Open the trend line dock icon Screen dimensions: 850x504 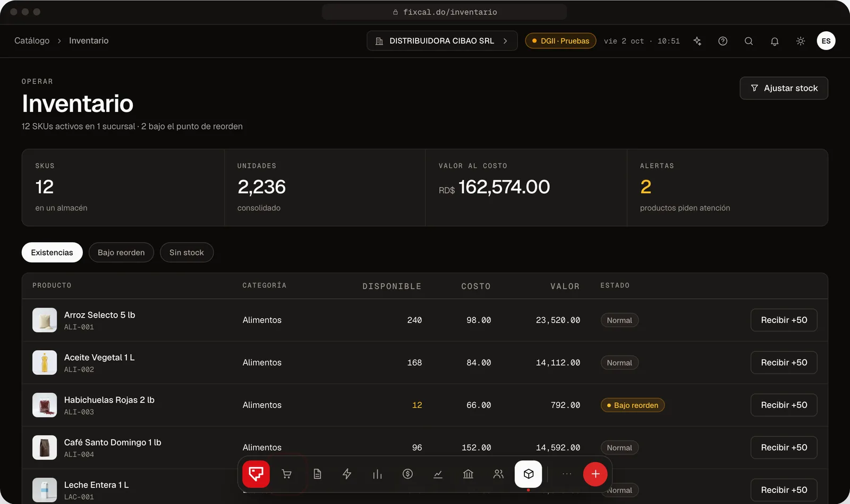(438, 474)
